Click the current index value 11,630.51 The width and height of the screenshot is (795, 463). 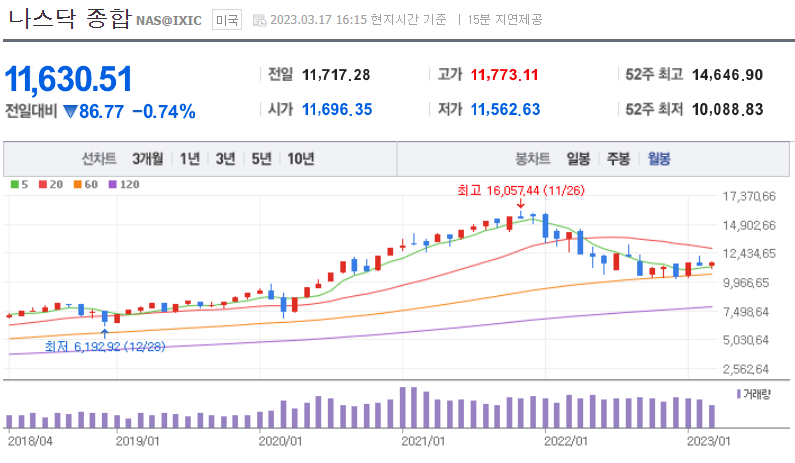coord(68,79)
